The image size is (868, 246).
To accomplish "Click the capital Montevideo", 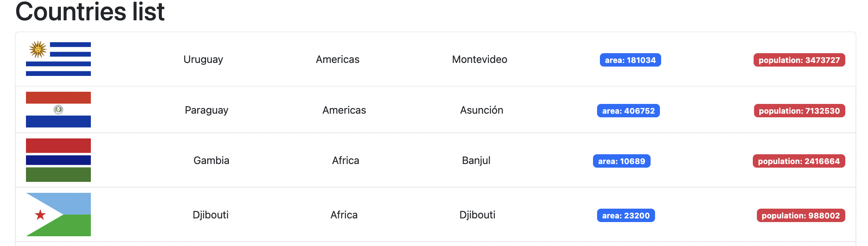I will 479,59.
